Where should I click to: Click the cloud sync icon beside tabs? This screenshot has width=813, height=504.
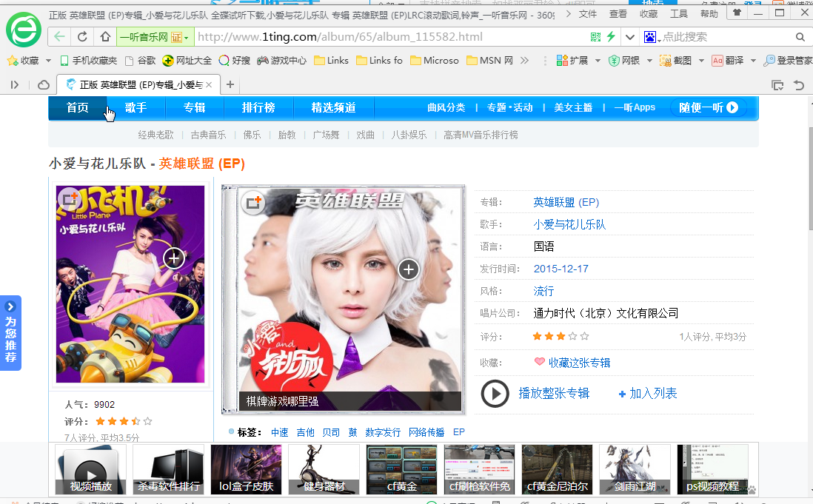44,84
